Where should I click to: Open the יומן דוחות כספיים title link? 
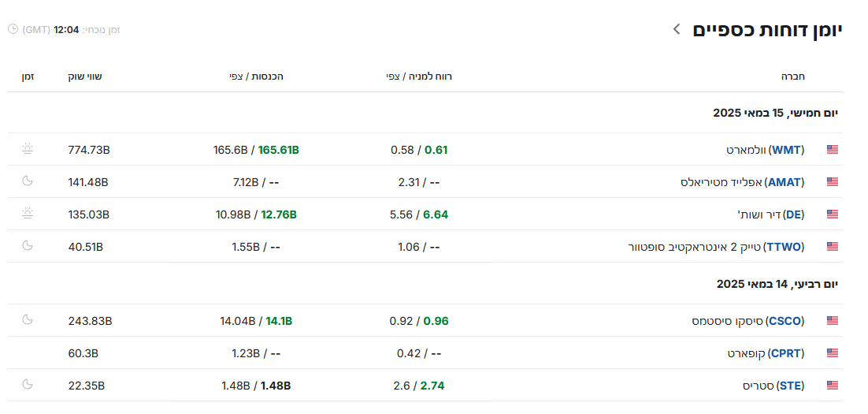[x=767, y=30]
